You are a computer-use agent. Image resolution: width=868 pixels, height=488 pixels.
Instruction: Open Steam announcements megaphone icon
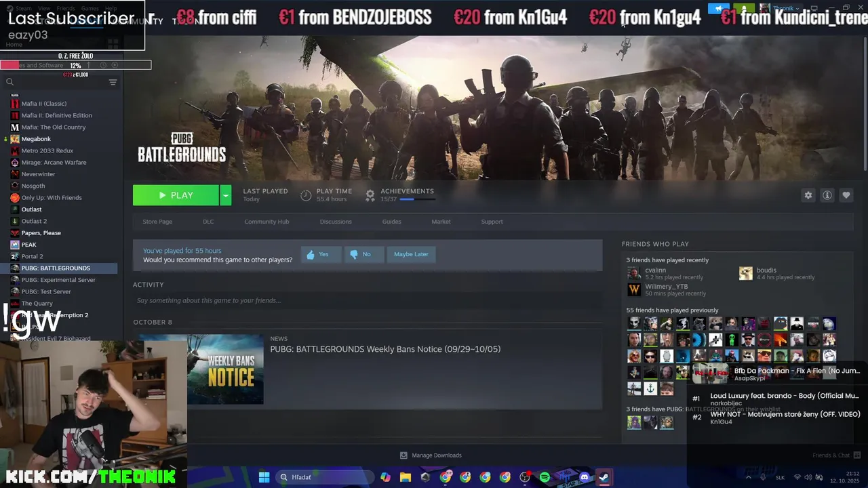719,9
